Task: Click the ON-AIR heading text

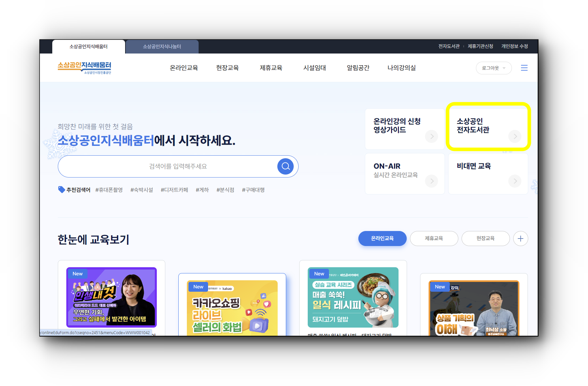Action: click(387, 166)
